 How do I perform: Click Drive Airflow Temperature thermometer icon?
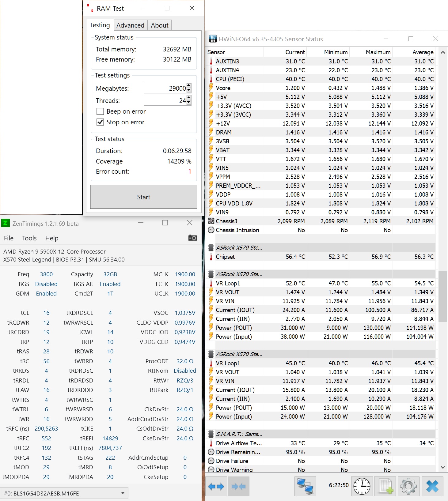click(x=211, y=443)
